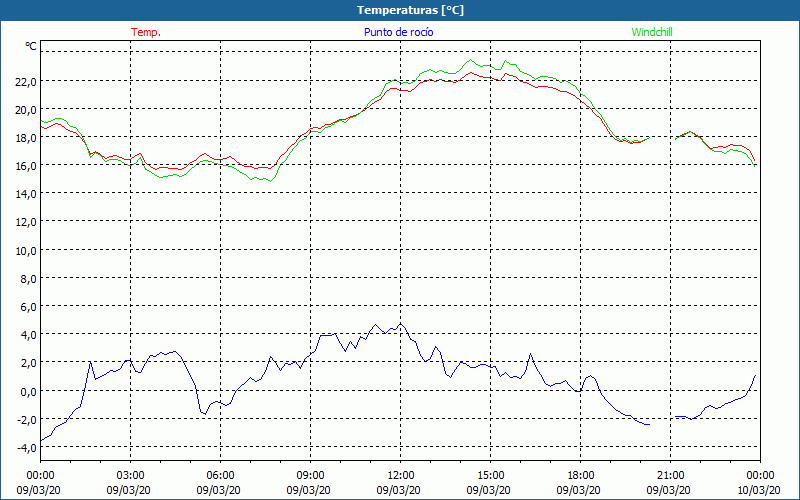800x500 pixels.
Task: Click the 14,0 y-axis value
Action: pos(26,194)
